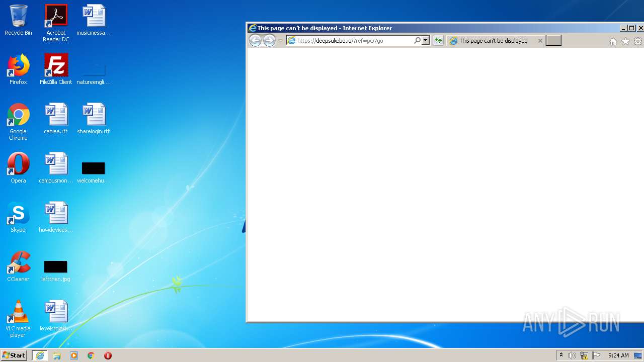Open Windows Explorer folder from taskbar
The height and width of the screenshot is (362, 644).
(57, 355)
